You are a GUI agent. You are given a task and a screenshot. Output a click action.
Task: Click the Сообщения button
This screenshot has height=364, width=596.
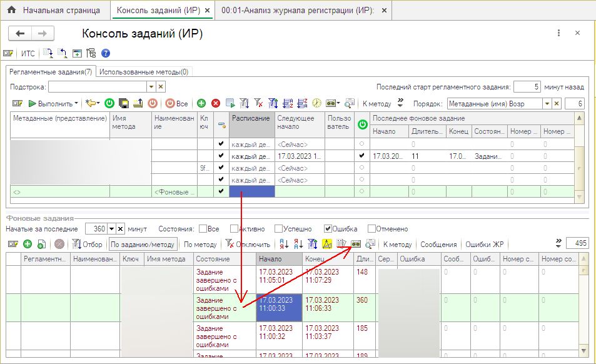438,244
